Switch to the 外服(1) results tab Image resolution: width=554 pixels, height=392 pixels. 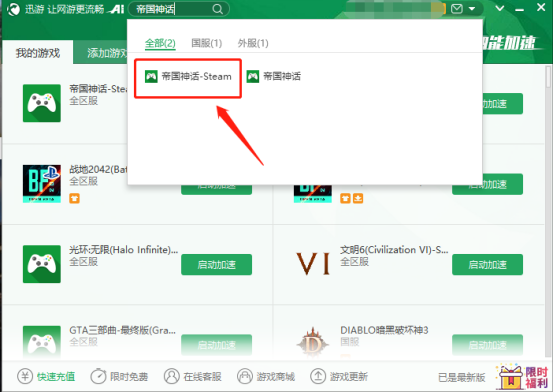click(253, 43)
